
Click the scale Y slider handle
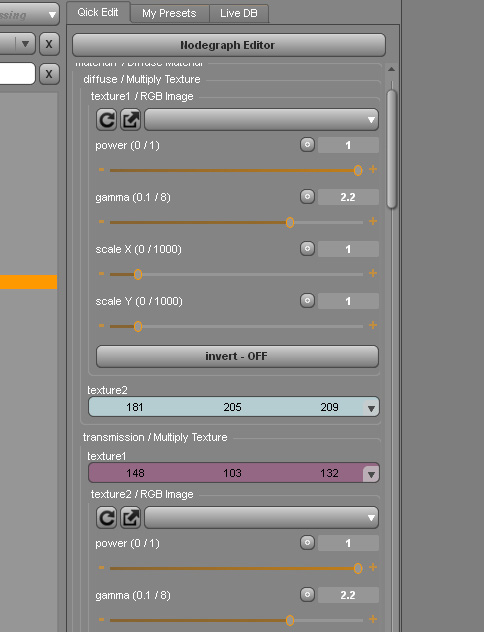pos(138,326)
